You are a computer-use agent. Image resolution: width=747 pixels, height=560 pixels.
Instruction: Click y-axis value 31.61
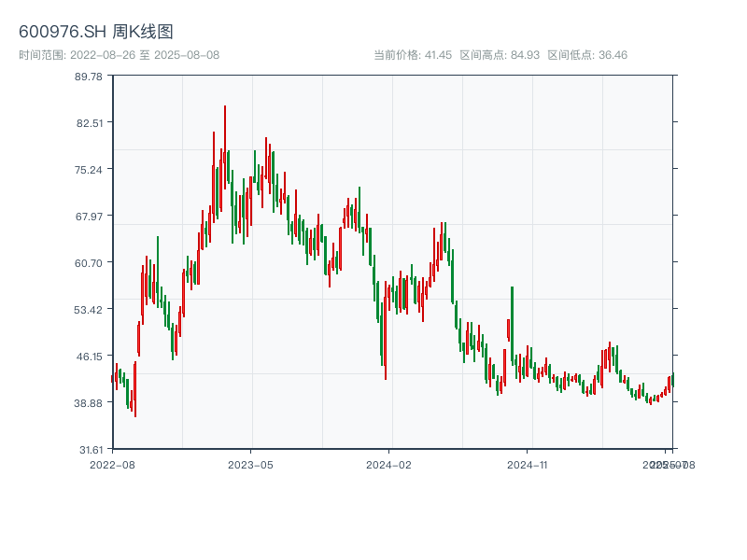pyautogui.click(x=91, y=450)
